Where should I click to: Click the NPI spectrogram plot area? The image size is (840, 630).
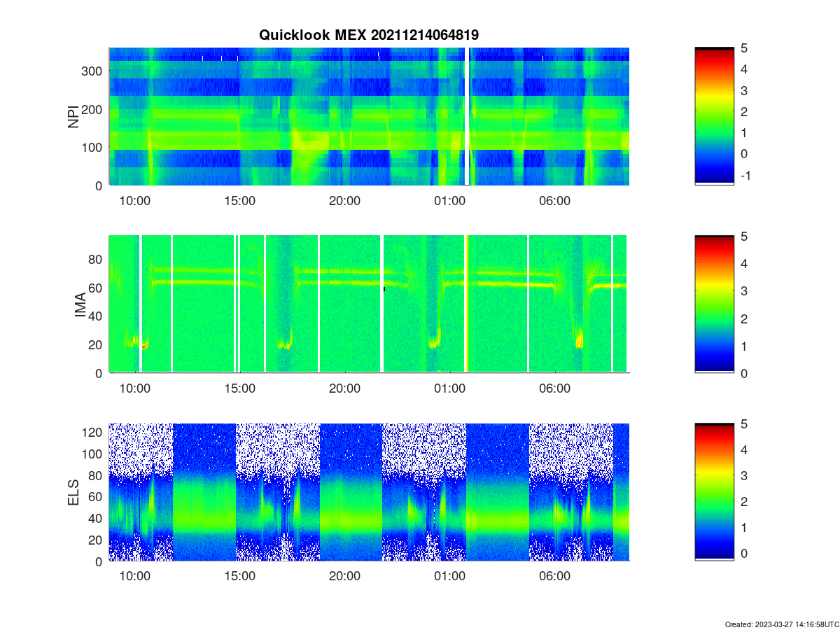click(x=369, y=116)
